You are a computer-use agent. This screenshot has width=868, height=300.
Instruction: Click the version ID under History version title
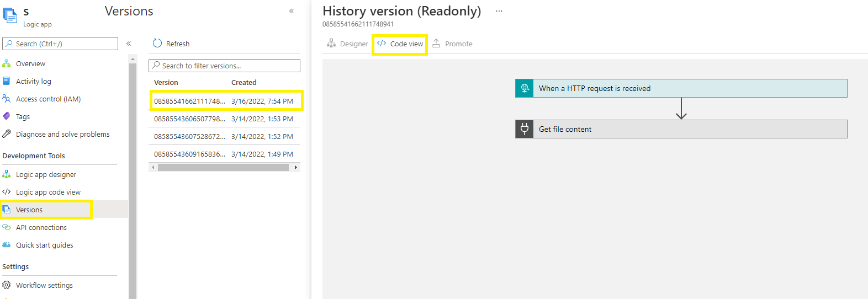click(358, 24)
